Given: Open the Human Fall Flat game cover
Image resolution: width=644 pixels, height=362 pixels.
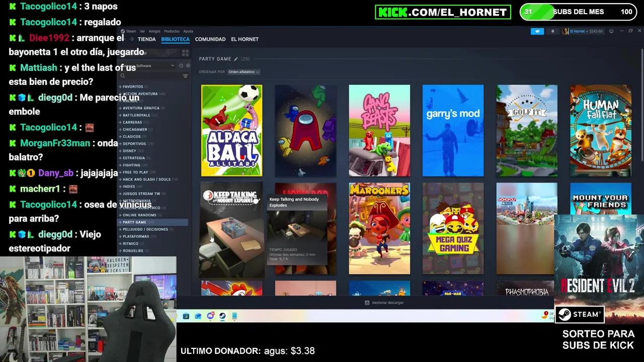Looking at the screenshot, I should (x=601, y=131).
